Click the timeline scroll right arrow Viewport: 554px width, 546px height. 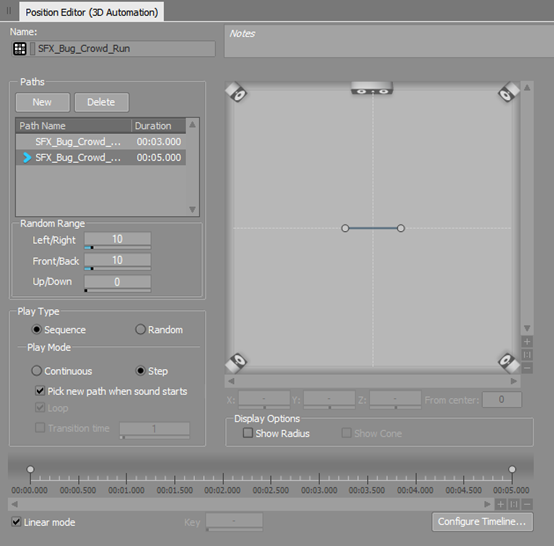[x=487, y=504]
